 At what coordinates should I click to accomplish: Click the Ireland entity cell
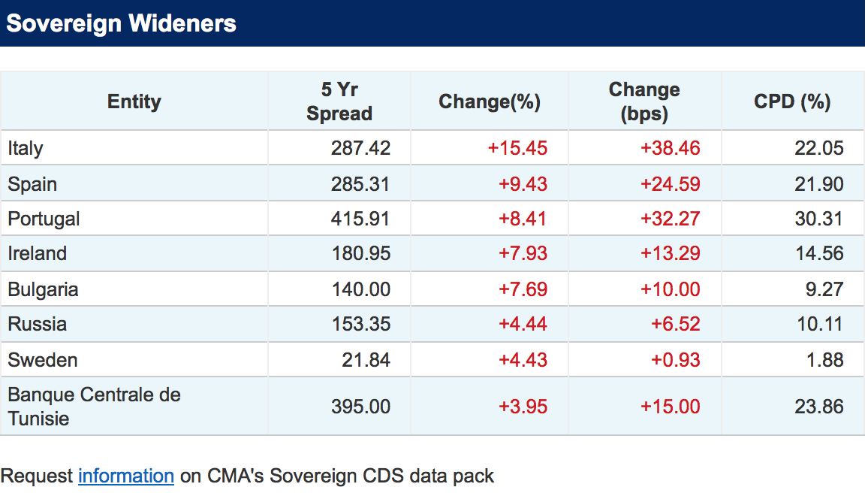38,253
